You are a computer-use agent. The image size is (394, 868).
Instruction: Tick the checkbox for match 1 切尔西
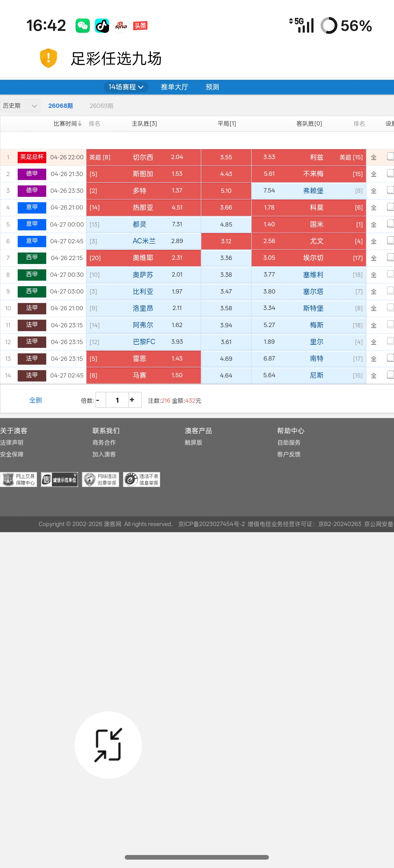(390, 156)
